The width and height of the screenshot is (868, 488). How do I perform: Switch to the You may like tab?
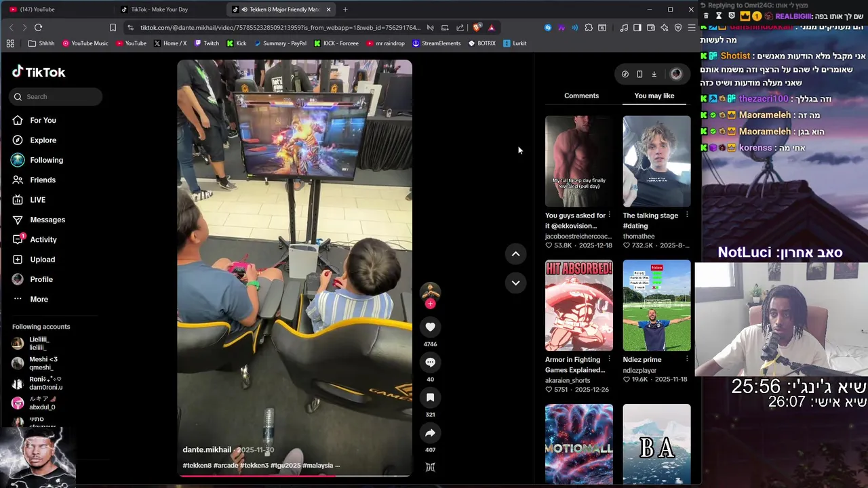[x=654, y=96]
